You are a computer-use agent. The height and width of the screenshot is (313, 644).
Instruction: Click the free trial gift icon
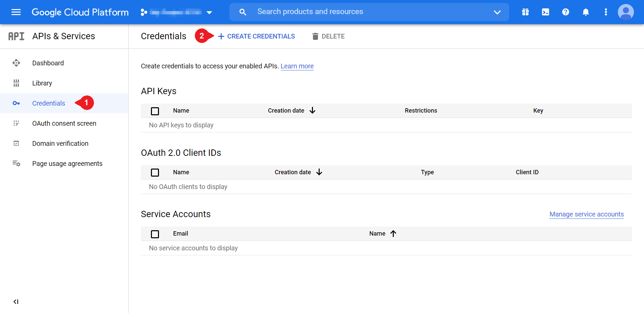click(x=525, y=12)
